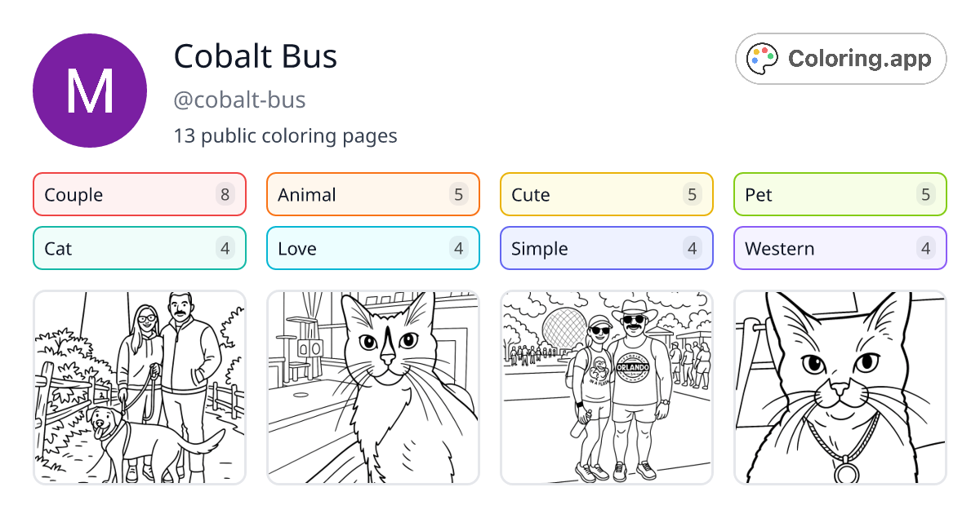The image size is (980, 514).
Task: Open the cat portrait coloring page thumbnail
Action: pos(372,387)
